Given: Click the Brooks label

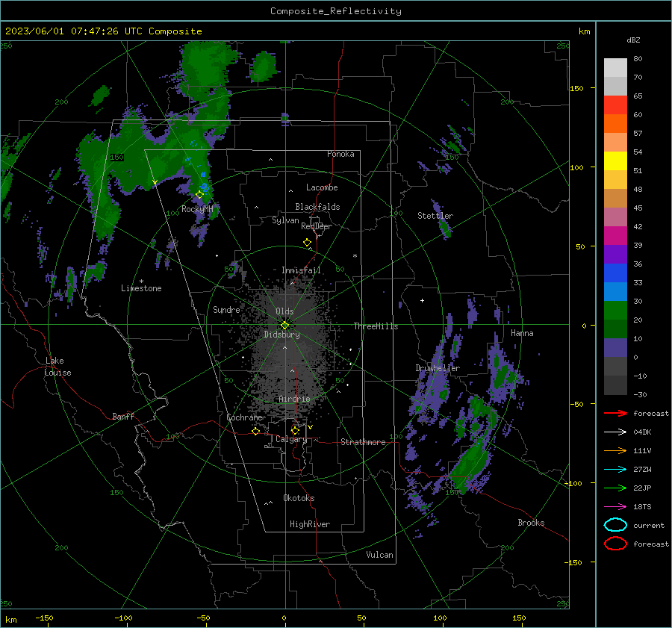Looking at the screenshot, I should point(531,523).
